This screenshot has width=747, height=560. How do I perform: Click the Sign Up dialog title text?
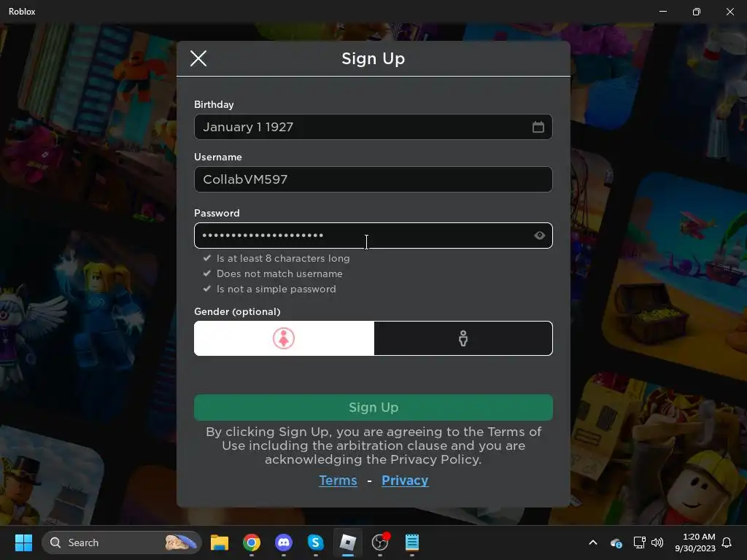pyautogui.click(x=373, y=58)
